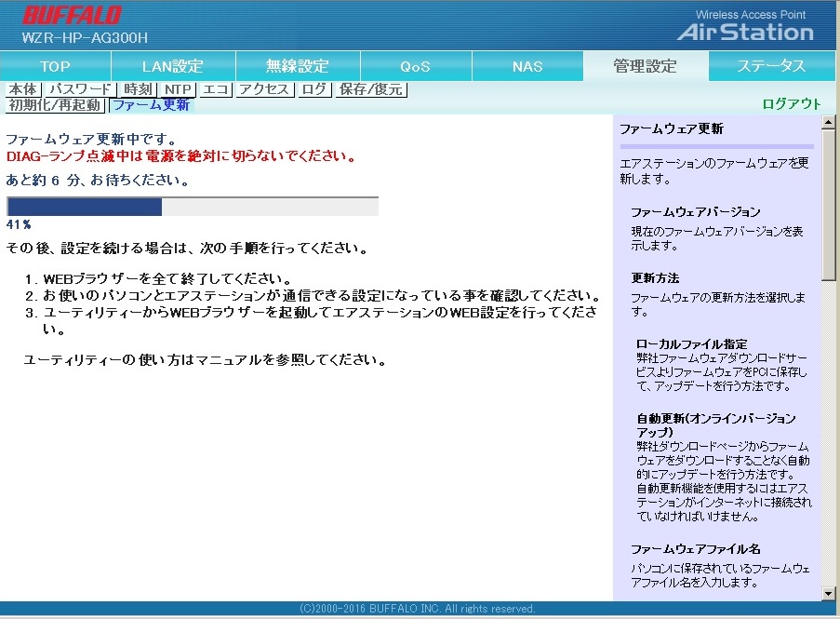The width and height of the screenshot is (840, 619).
Task: Click the ファームウェア更新 help heading
Action: point(672,128)
